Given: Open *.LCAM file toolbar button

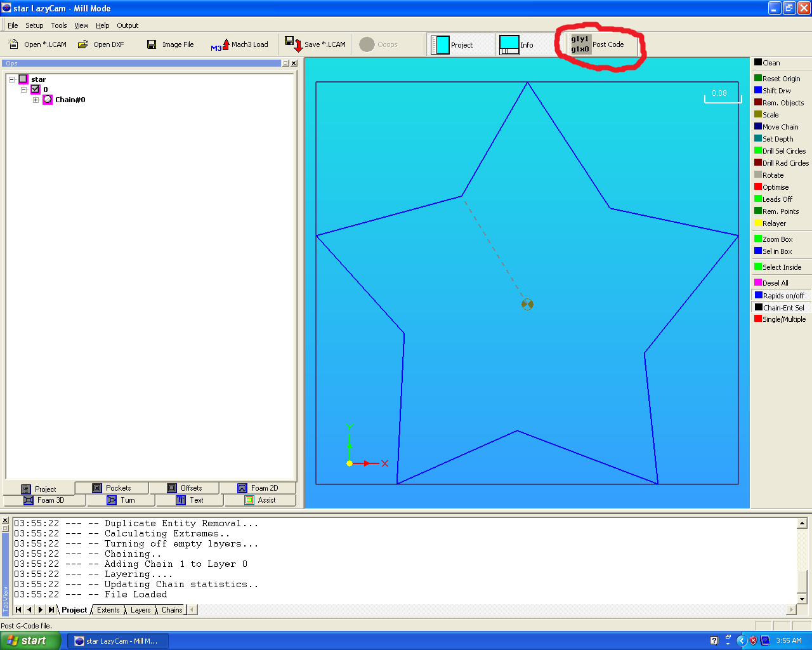Looking at the screenshot, I should pos(37,44).
